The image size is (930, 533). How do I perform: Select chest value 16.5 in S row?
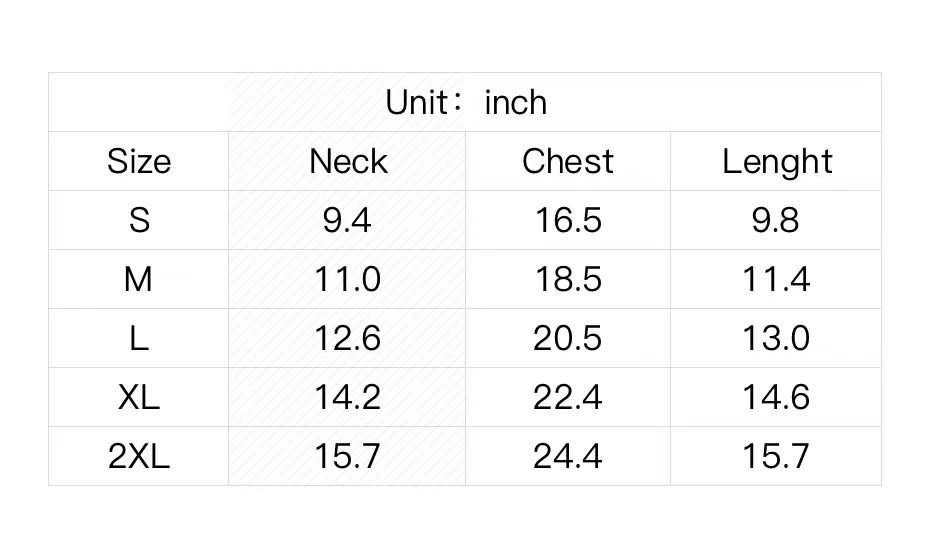click(x=568, y=220)
